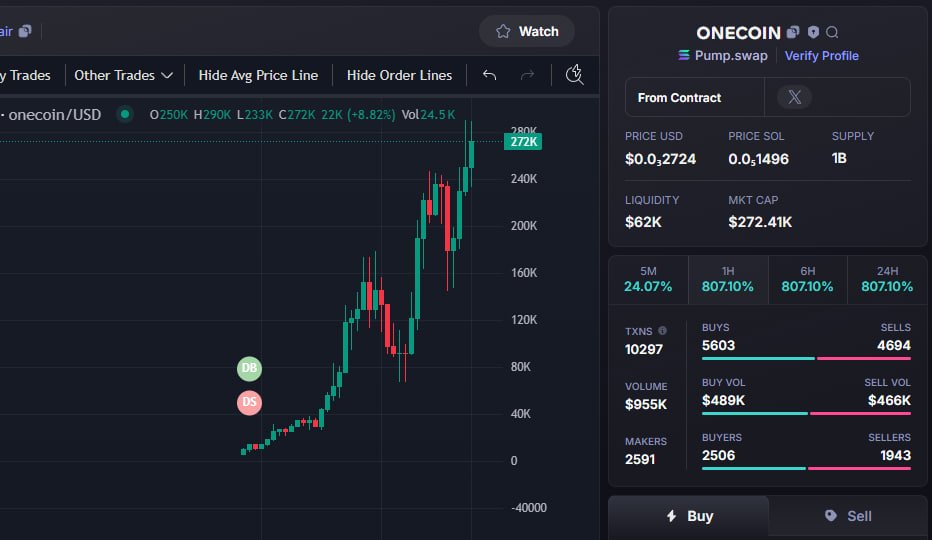Click the green status dot next to onecoin/USD
This screenshot has width=932, height=540.
coord(125,114)
